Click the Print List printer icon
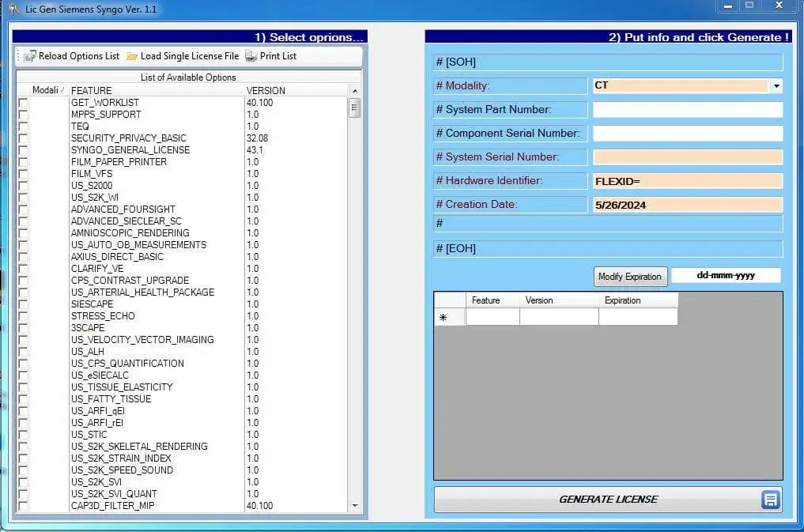 coord(250,56)
